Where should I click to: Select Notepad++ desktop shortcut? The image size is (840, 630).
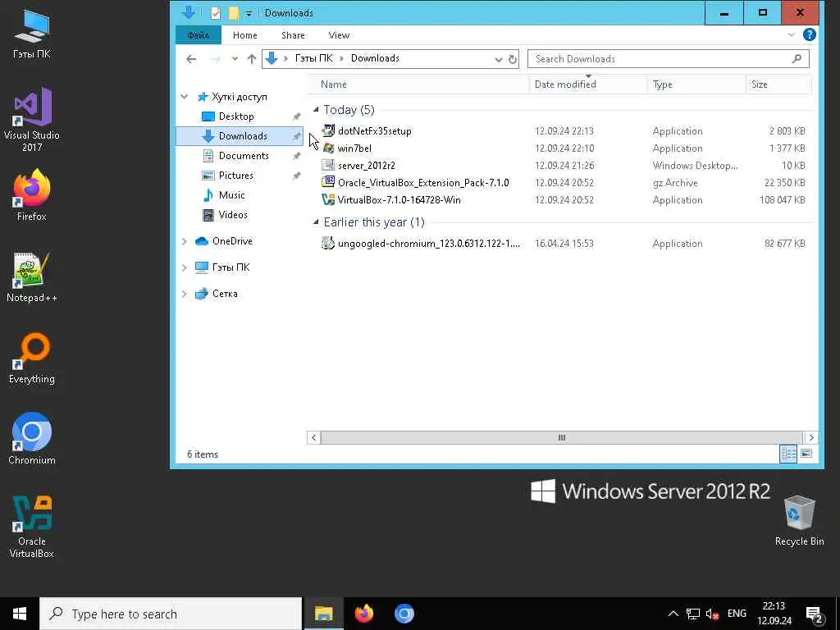click(x=32, y=276)
